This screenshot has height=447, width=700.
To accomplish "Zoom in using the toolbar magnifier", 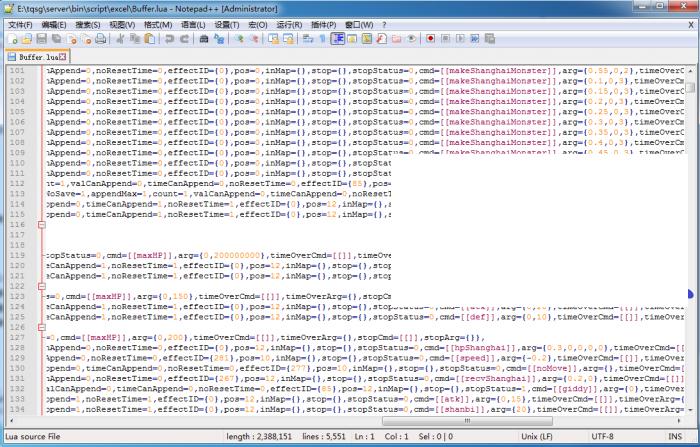I will point(239,39).
